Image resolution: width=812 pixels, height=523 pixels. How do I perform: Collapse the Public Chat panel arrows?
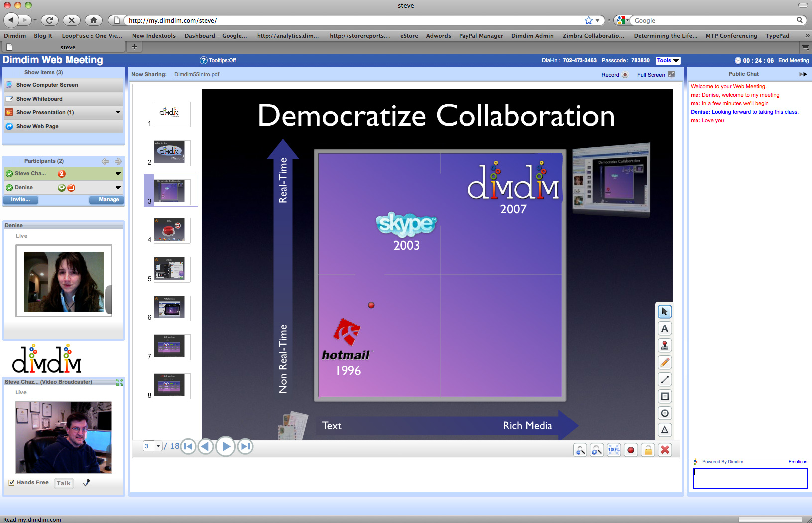click(x=803, y=74)
